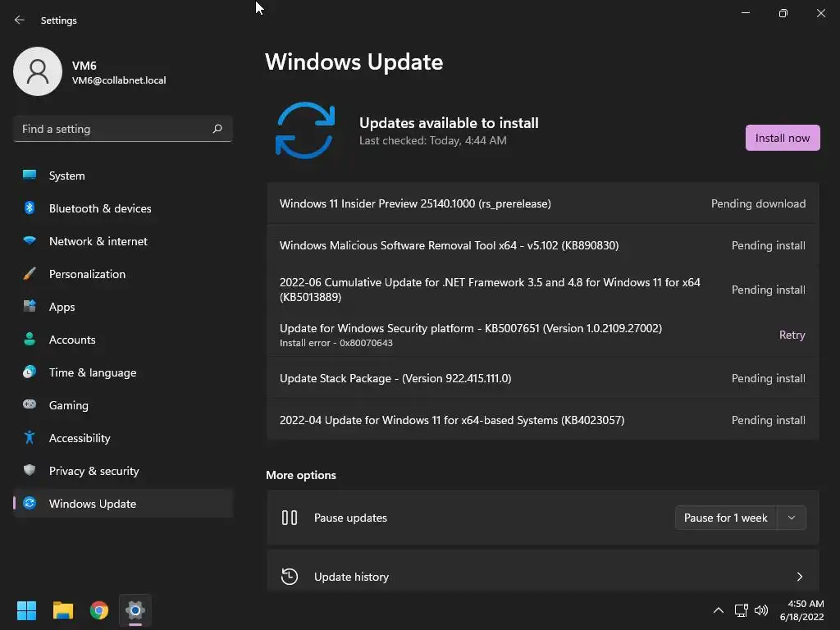The height and width of the screenshot is (630, 840).
Task: Click the Last checked time text
Action: point(433,140)
